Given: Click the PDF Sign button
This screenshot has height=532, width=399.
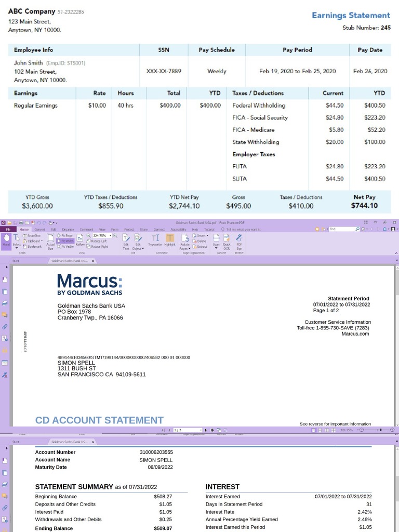Looking at the screenshot, I should click(239, 242).
